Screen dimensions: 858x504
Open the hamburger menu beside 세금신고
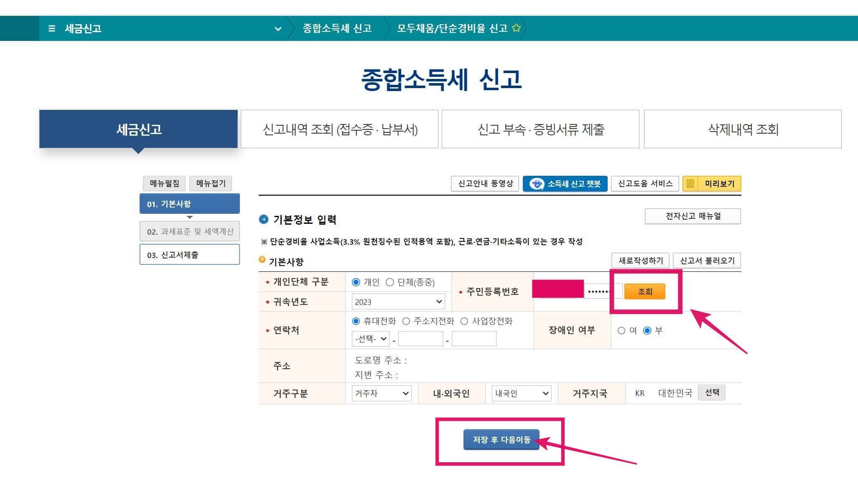coord(51,28)
